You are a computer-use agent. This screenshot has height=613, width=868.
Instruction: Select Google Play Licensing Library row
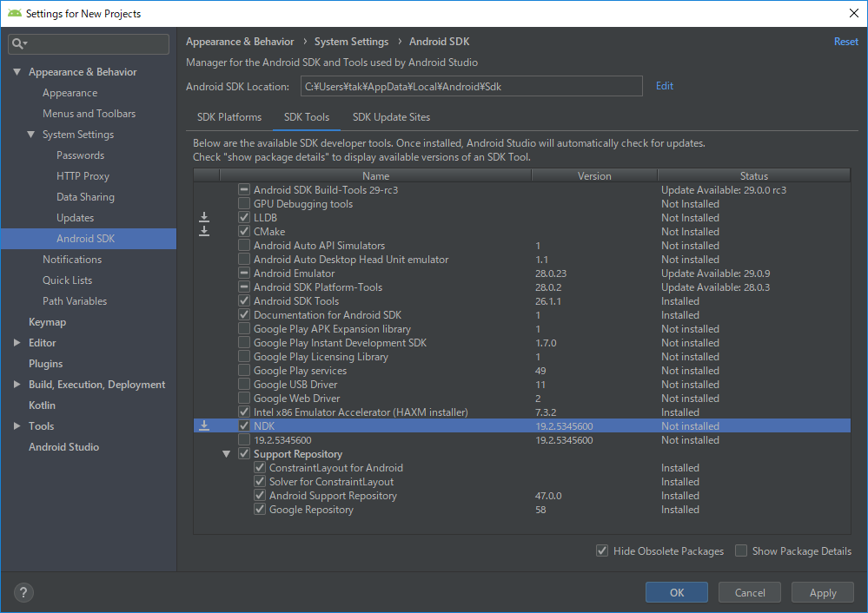pos(522,356)
